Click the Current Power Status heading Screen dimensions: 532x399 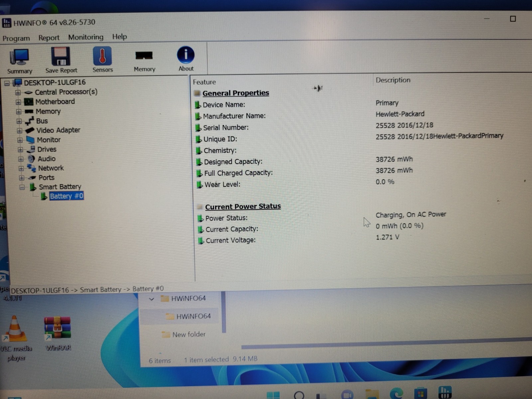point(243,206)
